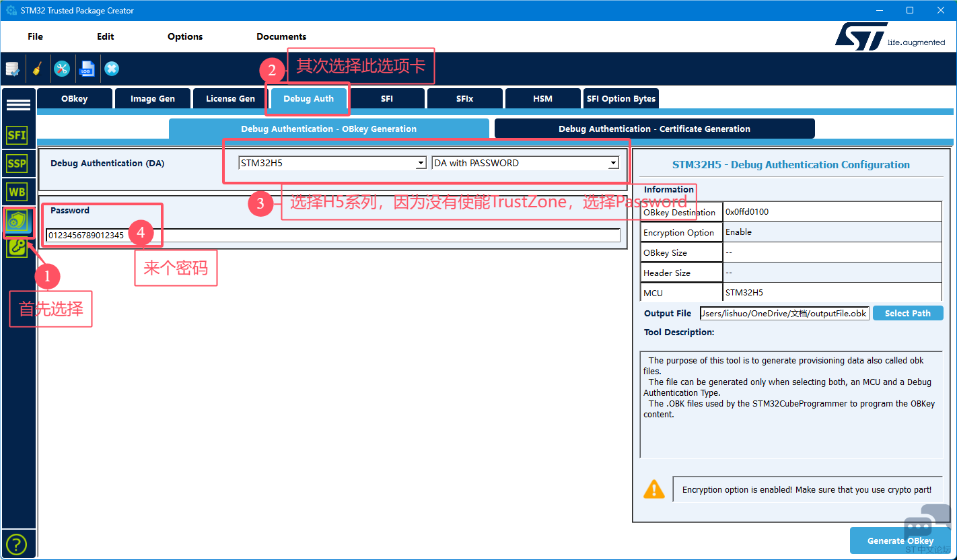Click the Header Size label cell
This screenshot has height=560, width=957.
point(682,273)
